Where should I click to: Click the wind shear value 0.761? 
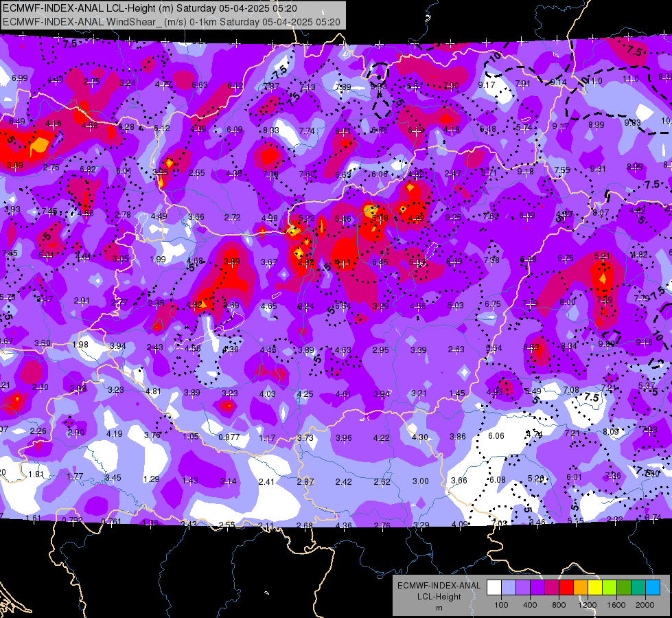[x=111, y=522]
